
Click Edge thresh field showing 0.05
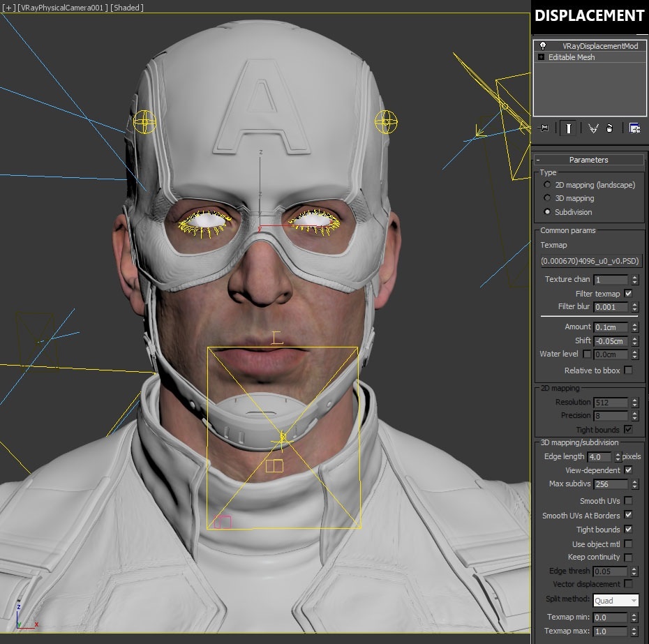[611, 571]
